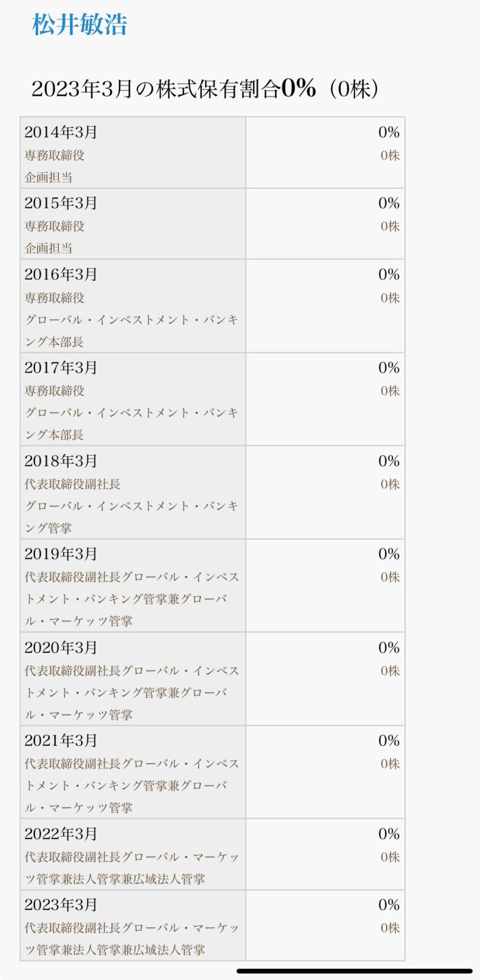The width and height of the screenshot is (480, 980).
Task: Click the 2023年3月の株式保有割合 heading
Action: (204, 89)
